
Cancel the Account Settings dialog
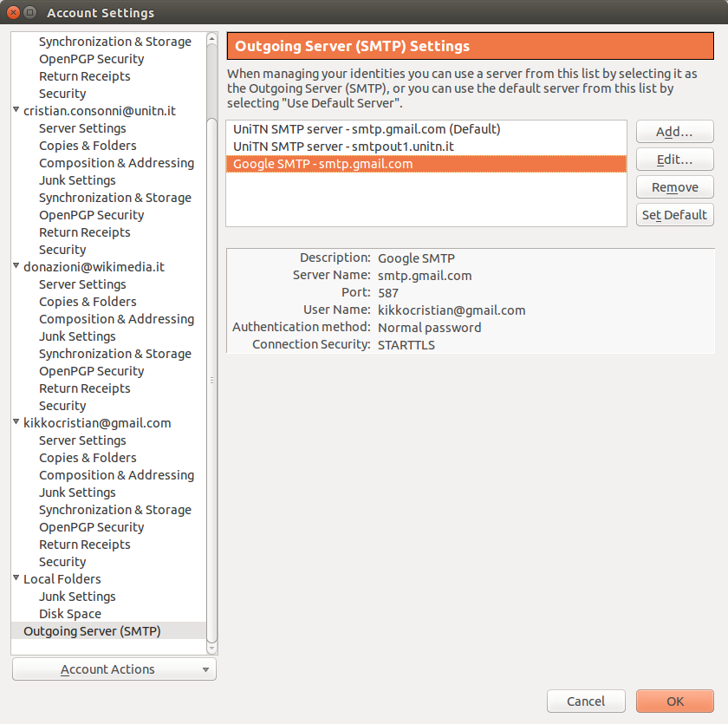click(586, 701)
